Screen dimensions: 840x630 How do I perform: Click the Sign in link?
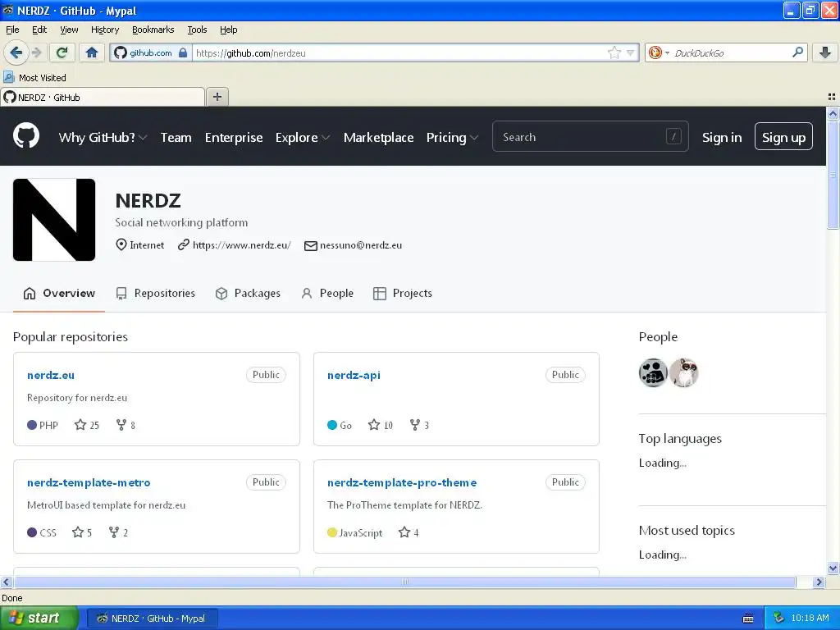point(722,138)
